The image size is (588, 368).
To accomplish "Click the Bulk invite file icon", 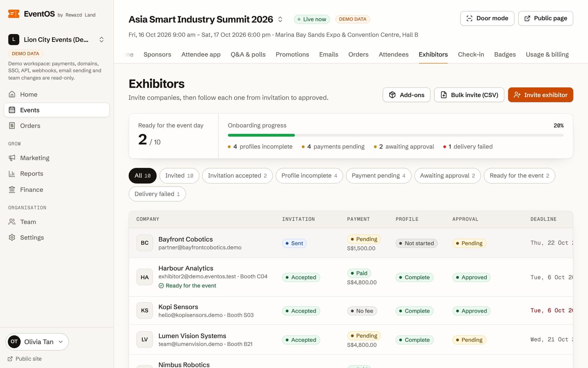I will (444, 95).
